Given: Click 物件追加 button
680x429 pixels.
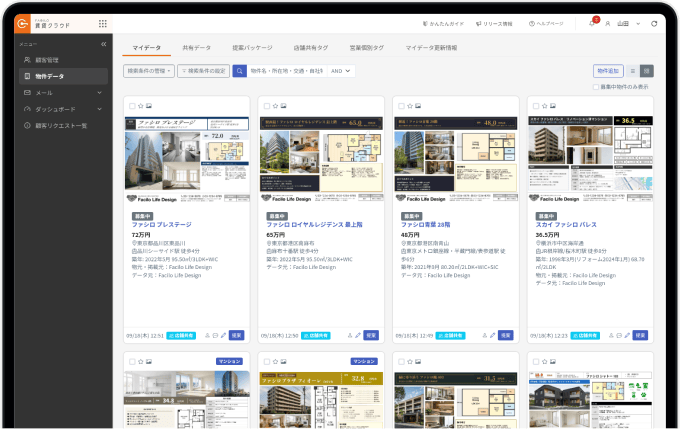Looking at the screenshot, I should pos(608,71).
